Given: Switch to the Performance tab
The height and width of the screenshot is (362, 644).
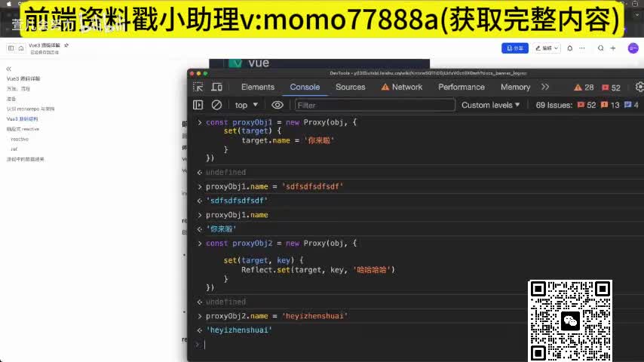Looking at the screenshot, I should click(462, 87).
